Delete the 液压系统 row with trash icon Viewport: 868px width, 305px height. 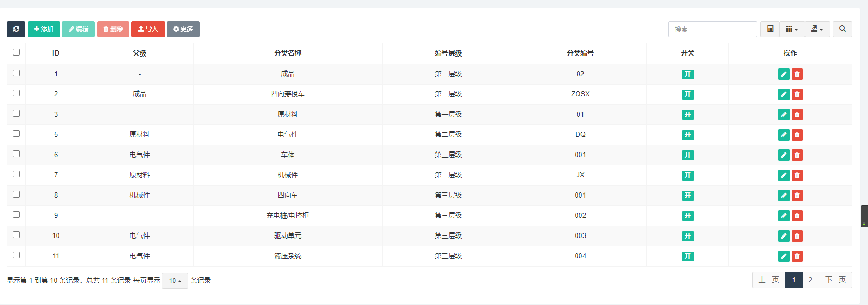[797, 256]
